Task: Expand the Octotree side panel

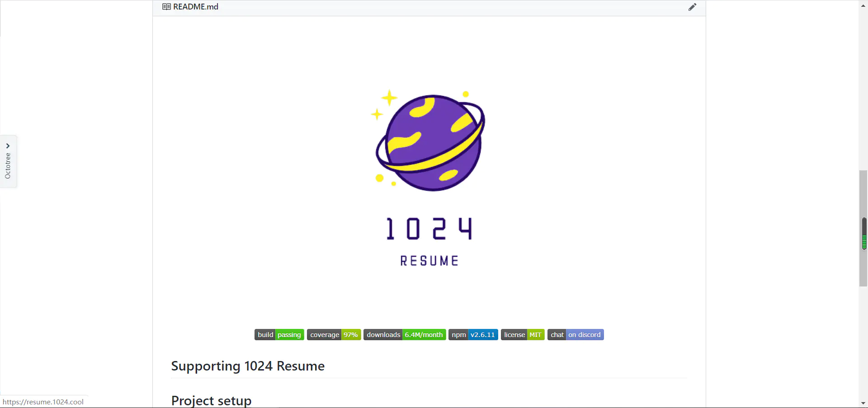Action: click(8, 161)
